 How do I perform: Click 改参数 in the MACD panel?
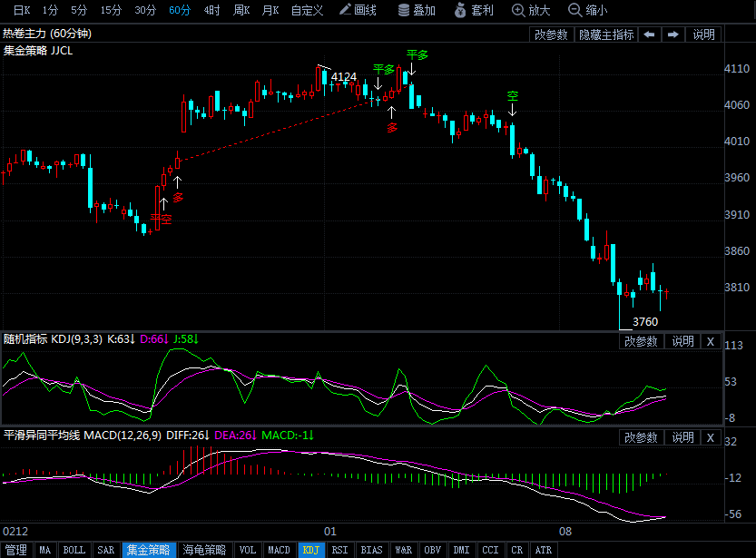click(x=641, y=437)
